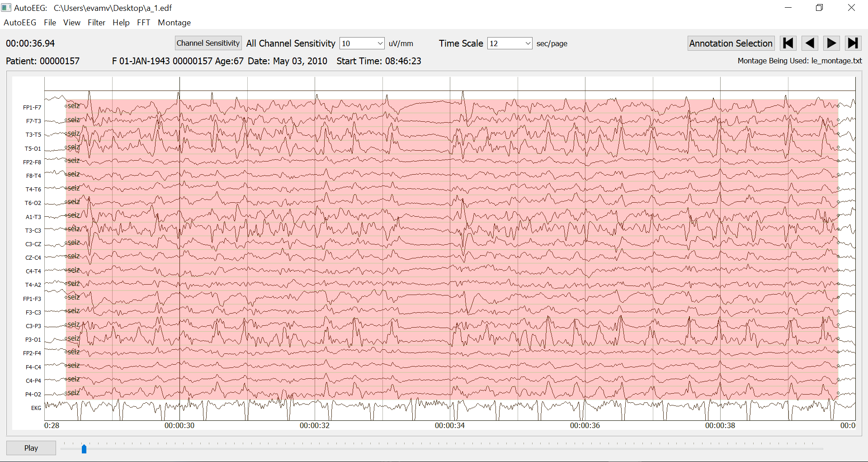The image size is (868, 462).
Task: Click the 00:00:38 time axis label
Action: 720,426
